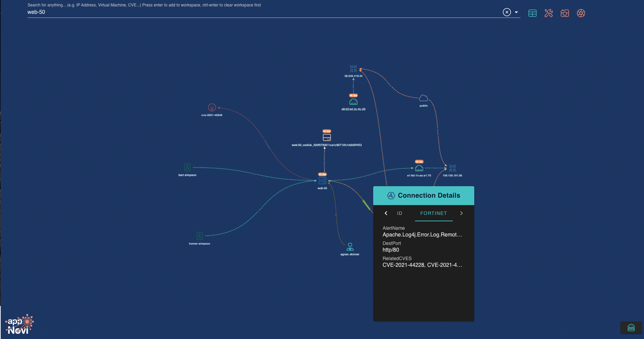This screenshot has width=644, height=339.
Task: Clear the search field with X button
Action: [x=507, y=12]
